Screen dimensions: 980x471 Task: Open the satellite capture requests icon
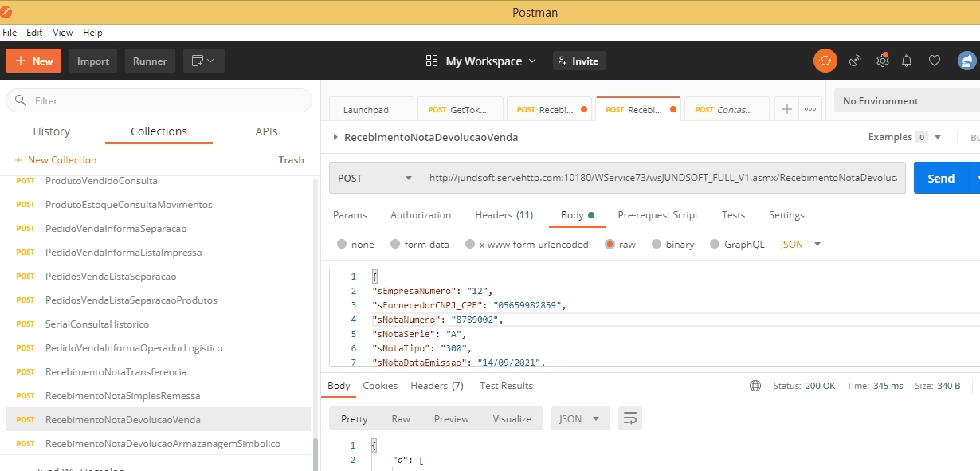click(855, 61)
